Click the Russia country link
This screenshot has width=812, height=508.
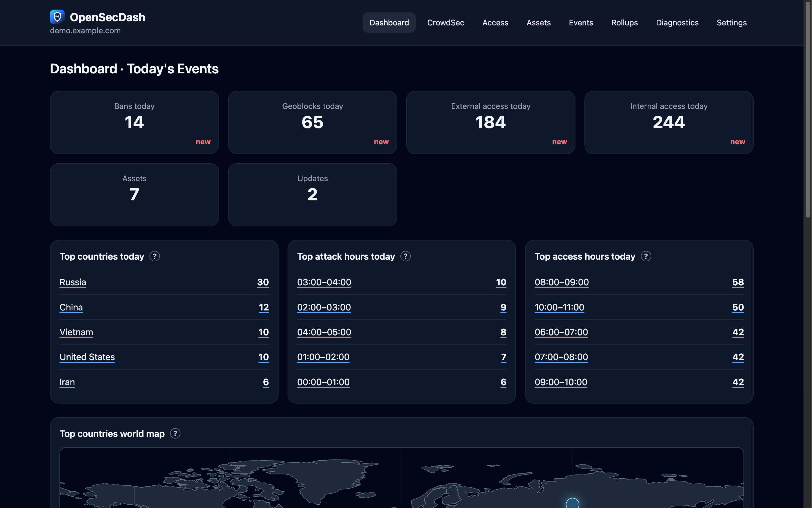click(x=73, y=282)
